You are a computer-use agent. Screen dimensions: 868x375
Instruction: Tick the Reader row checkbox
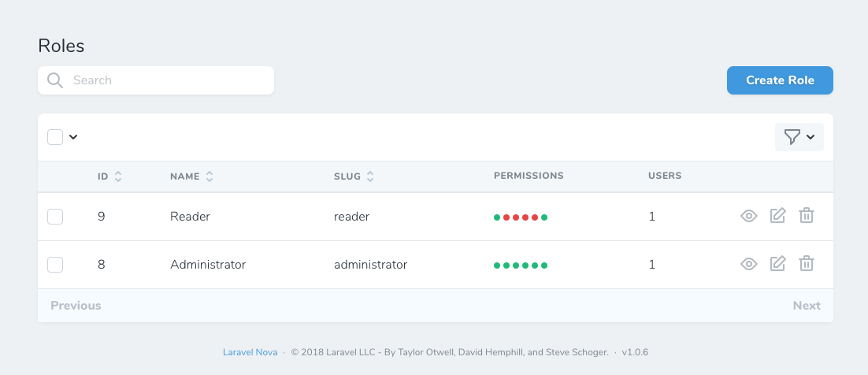pos(55,217)
